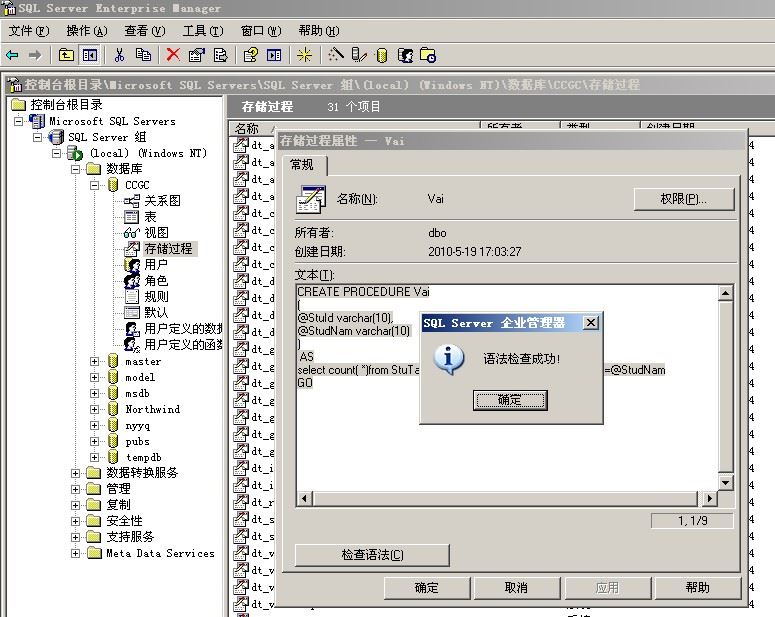Expand the model database node

(94, 377)
